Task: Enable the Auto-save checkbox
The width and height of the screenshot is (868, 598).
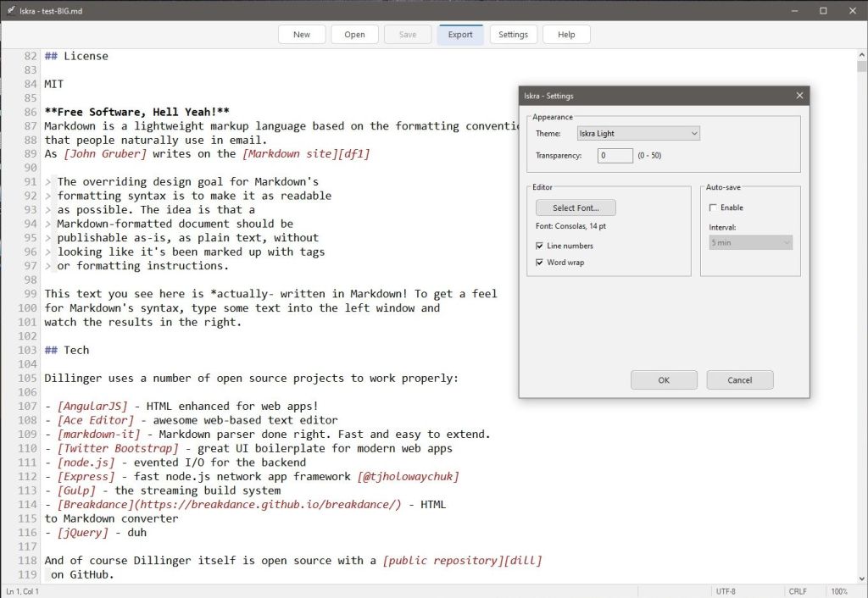Action: coord(713,208)
